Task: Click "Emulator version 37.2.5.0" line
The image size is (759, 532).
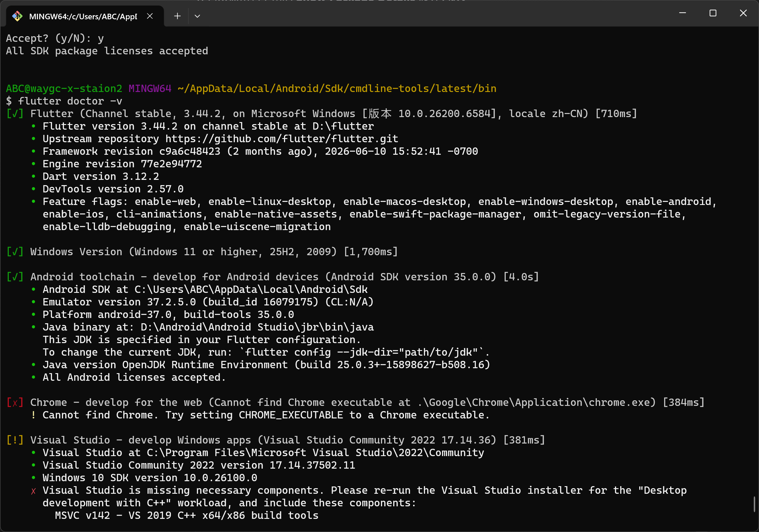Action: click(208, 302)
